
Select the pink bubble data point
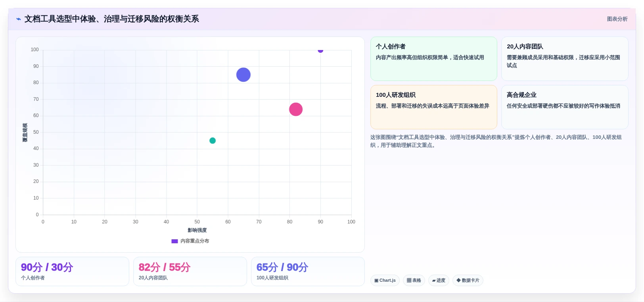tap(296, 109)
